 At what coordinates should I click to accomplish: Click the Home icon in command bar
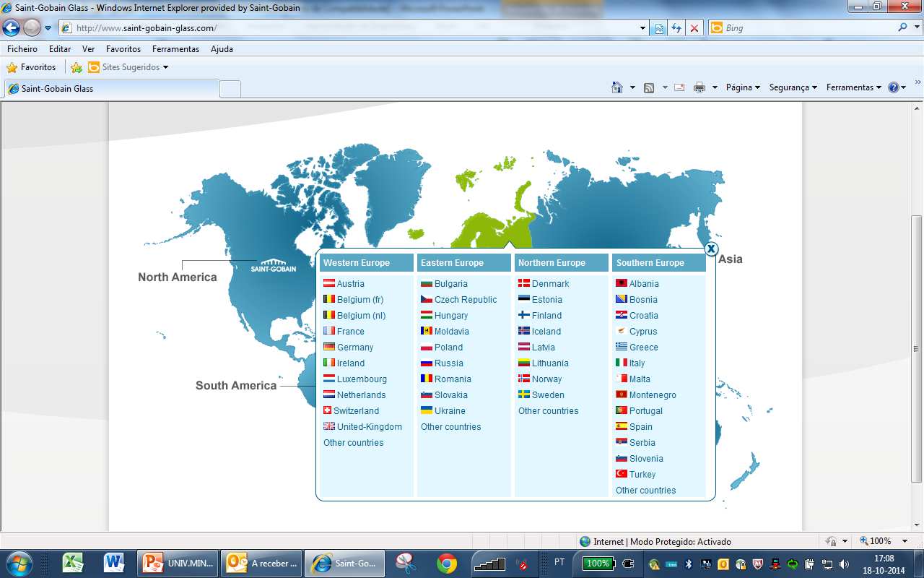[617, 87]
